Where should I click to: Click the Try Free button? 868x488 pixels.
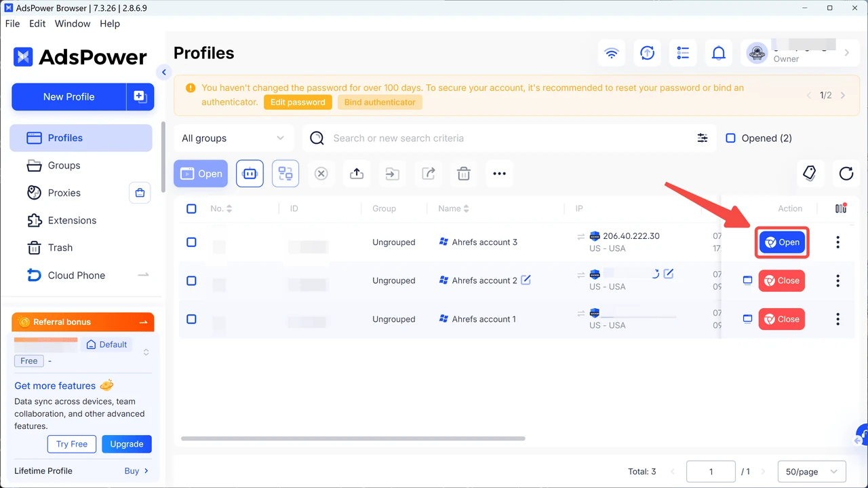click(x=72, y=444)
